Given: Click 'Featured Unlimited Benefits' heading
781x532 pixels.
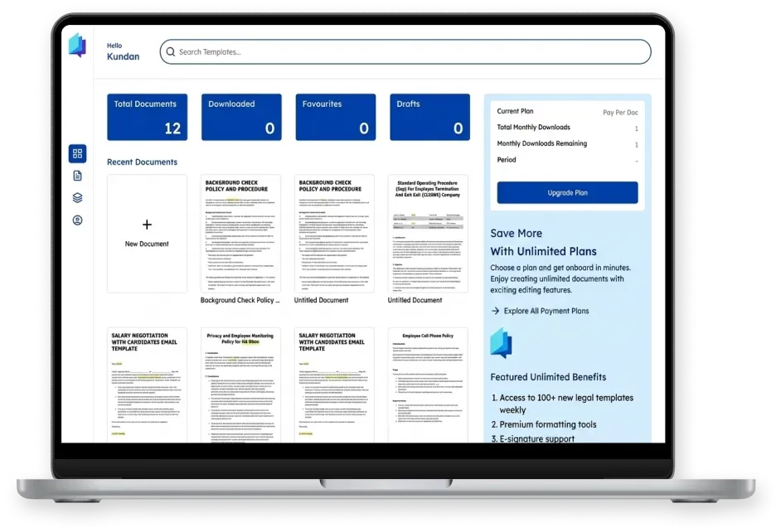Looking at the screenshot, I should [548, 377].
